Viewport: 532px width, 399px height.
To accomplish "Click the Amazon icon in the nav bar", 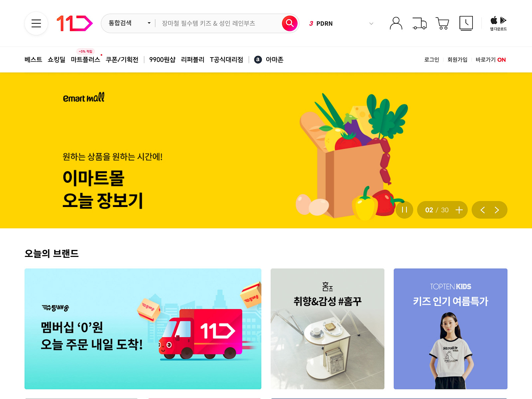I will 258,60.
